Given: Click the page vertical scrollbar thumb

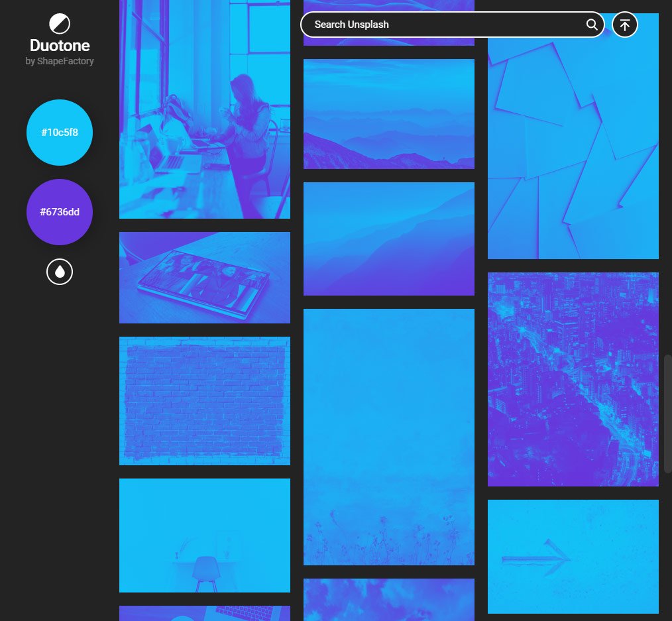Looking at the screenshot, I should (668, 414).
